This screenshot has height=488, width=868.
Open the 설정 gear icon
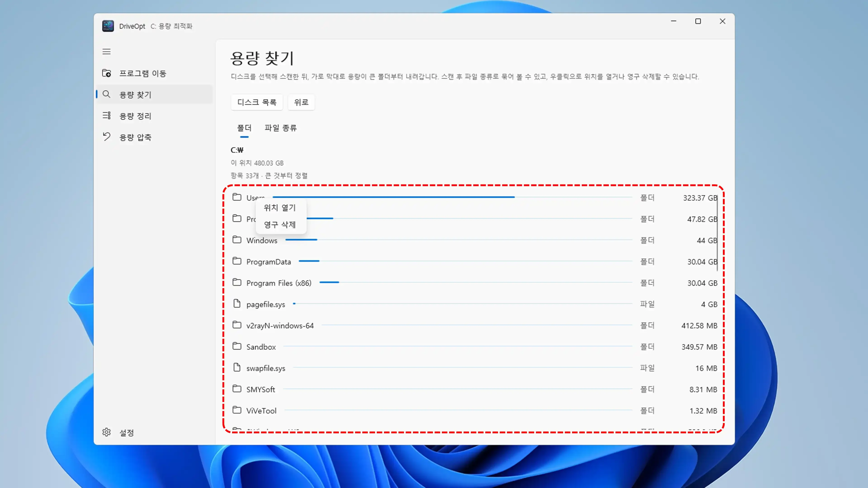coord(106,432)
